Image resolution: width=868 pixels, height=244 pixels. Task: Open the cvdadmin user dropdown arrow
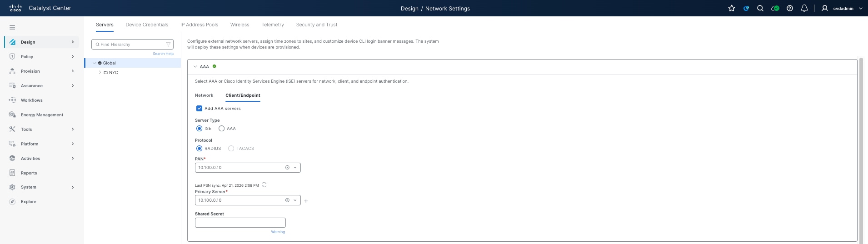pyautogui.click(x=860, y=8)
